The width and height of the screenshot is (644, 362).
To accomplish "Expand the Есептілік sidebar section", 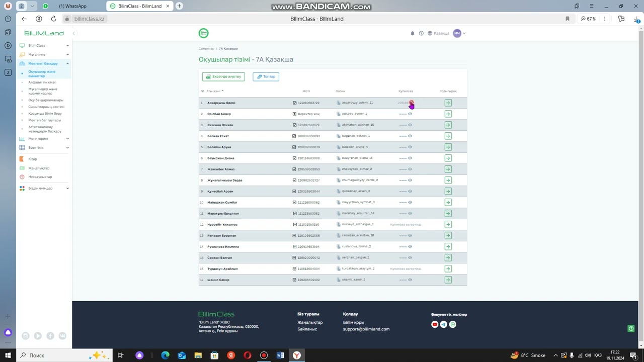I will (44, 147).
